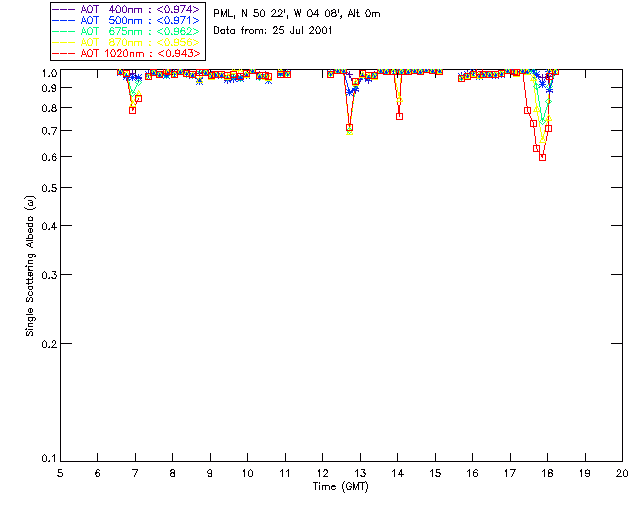
Task: Click the 'Single Scattering Albedo' axis label
Action: (x=30, y=266)
